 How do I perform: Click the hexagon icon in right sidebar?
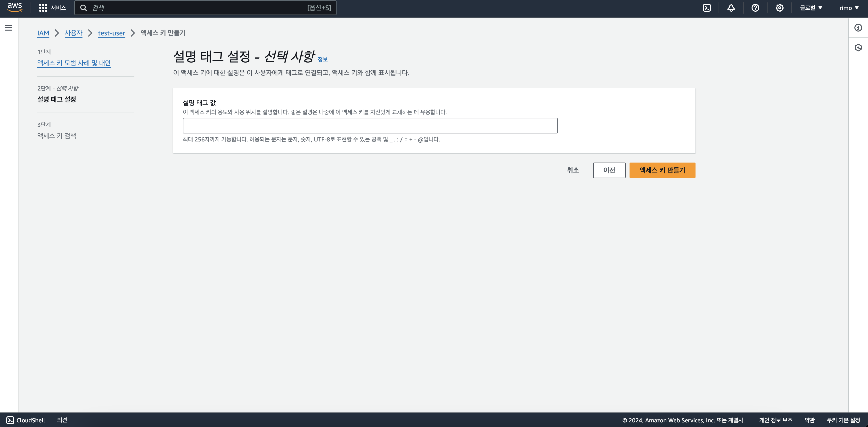pyautogui.click(x=858, y=48)
